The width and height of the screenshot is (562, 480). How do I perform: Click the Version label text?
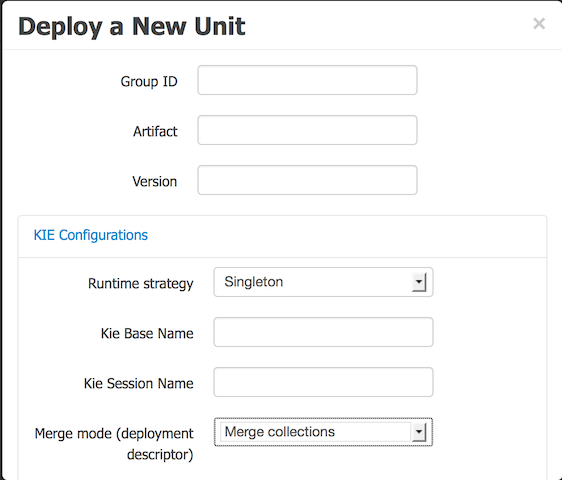point(155,181)
